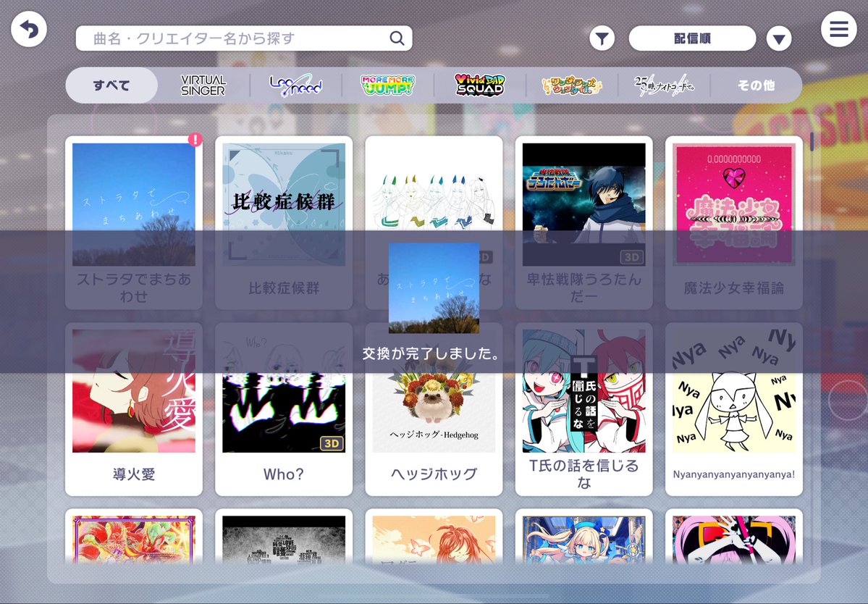Screen dimensions: 868x604
Task: Click the Who? title label
Action: coord(284,474)
